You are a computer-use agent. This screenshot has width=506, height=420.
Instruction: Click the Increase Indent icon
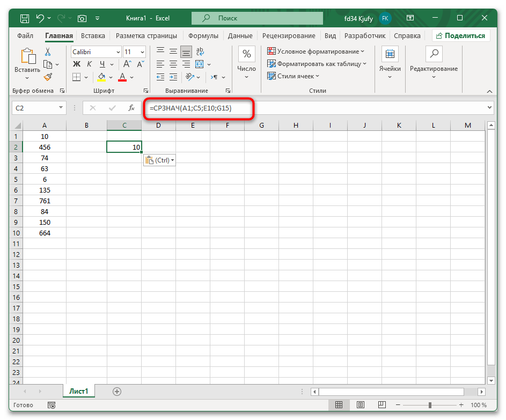pyautogui.click(x=173, y=77)
